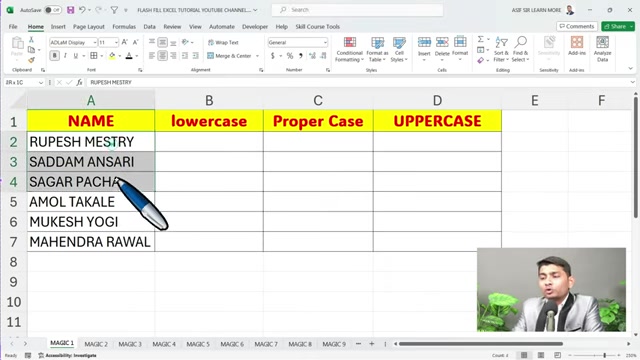
Task: Open Sort & Filter tool
Action: 501,49
